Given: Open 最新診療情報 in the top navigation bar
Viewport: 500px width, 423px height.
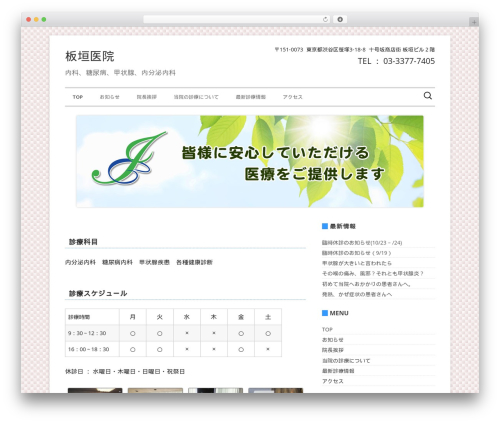Looking at the screenshot, I should [x=251, y=97].
